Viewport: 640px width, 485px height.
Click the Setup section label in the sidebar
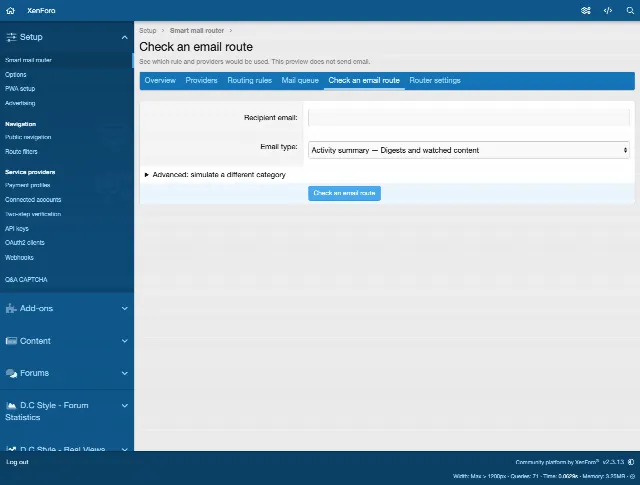click(31, 37)
